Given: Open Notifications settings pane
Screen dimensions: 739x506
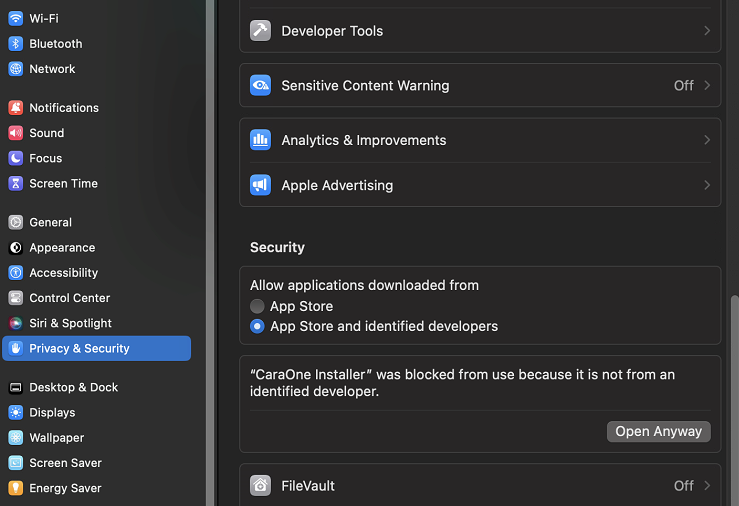Looking at the screenshot, I should [x=96, y=108].
